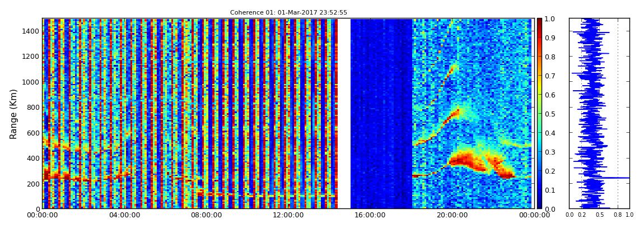Click the green middle of the colorbar

coord(539,114)
